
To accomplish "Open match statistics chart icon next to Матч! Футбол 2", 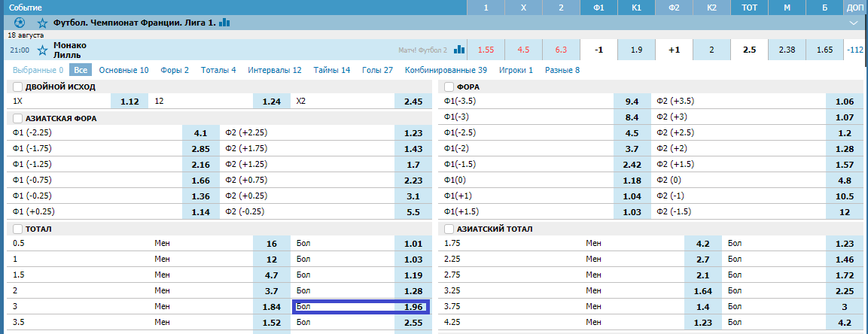I will pyautogui.click(x=459, y=50).
